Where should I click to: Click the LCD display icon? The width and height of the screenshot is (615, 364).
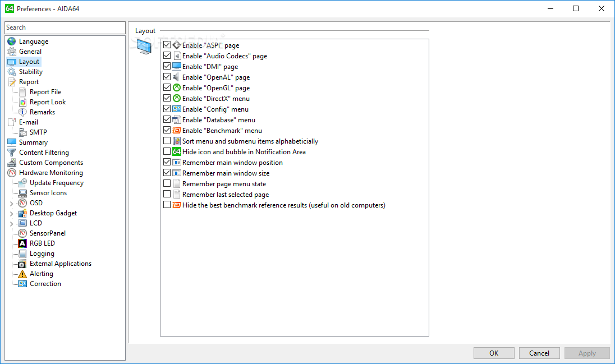coord(23,223)
